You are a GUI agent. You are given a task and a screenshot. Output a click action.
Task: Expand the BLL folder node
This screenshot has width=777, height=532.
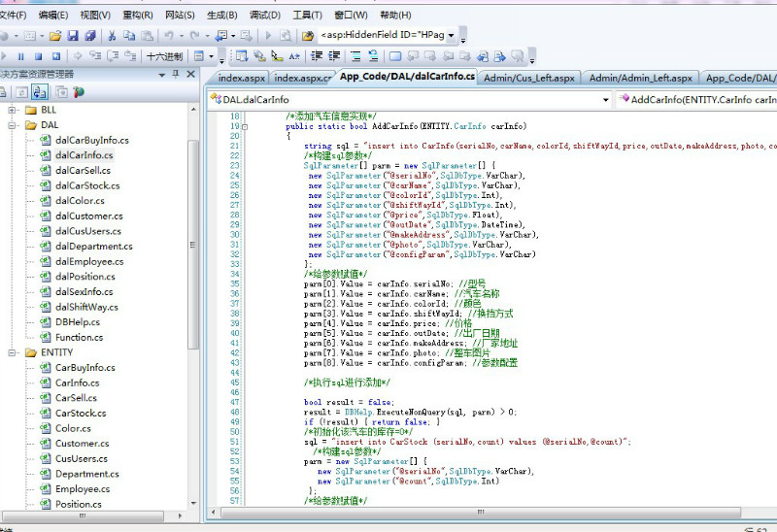(14, 110)
